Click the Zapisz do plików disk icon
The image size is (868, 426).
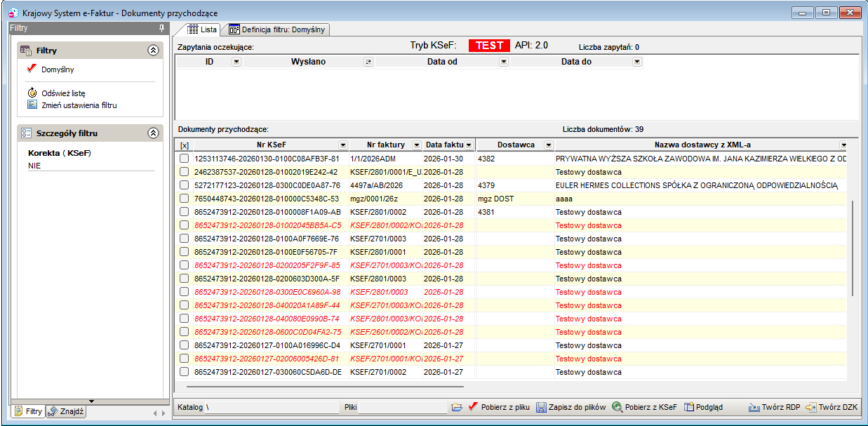click(x=541, y=407)
